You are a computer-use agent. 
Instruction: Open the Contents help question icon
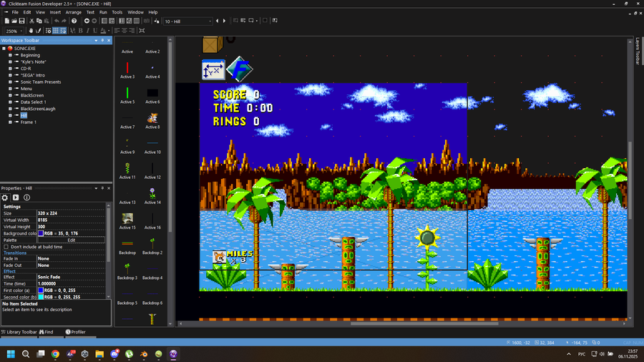(74, 21)
